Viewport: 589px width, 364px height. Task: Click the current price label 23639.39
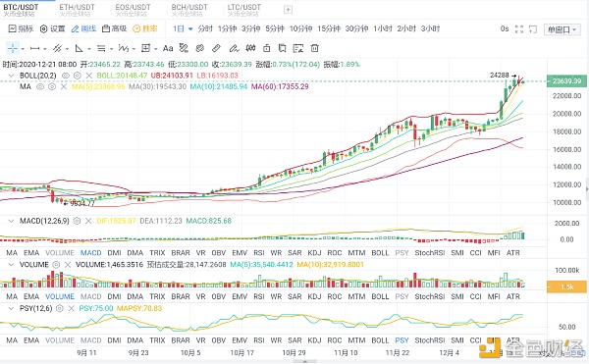(566, 81)
